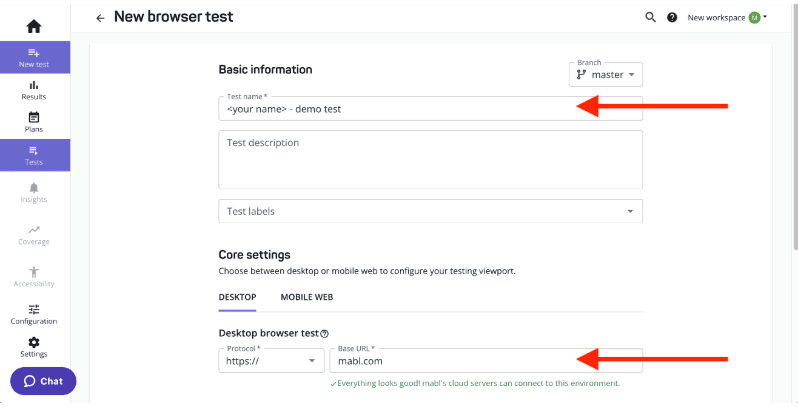Expand the master Branch dropdown
Viewport: 798px width, 407px height.
click(606, 74)
